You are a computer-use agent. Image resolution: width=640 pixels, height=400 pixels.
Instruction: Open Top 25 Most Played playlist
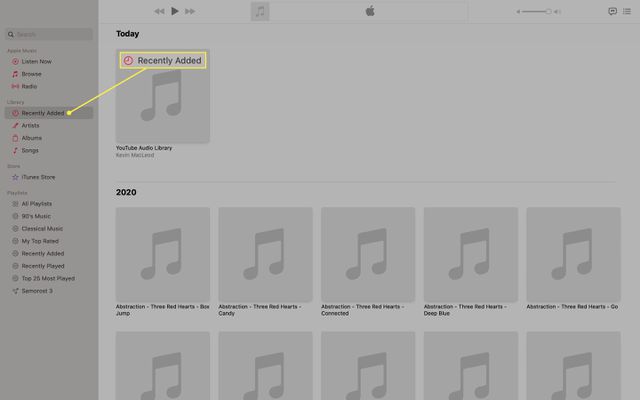49,278
